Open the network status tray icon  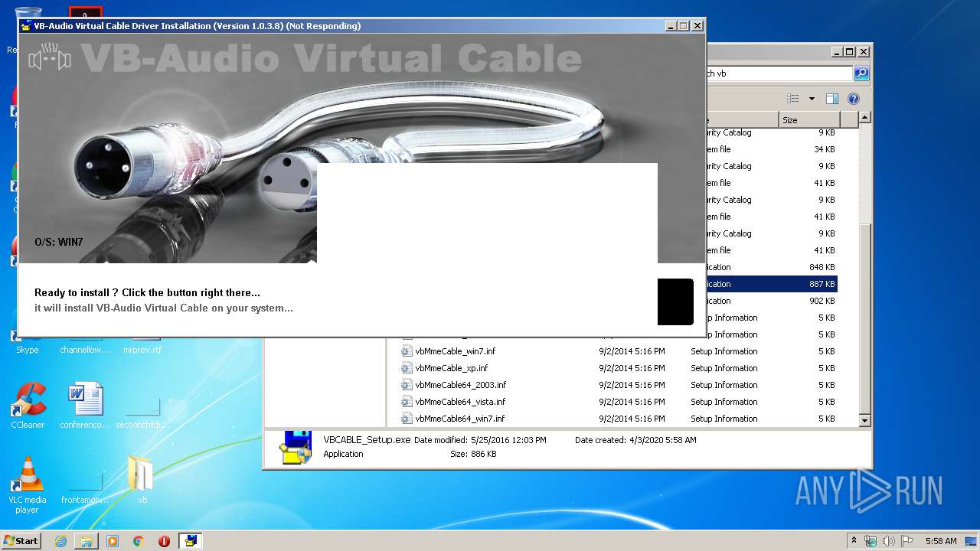pyautogui.click(x=871, y=541)
